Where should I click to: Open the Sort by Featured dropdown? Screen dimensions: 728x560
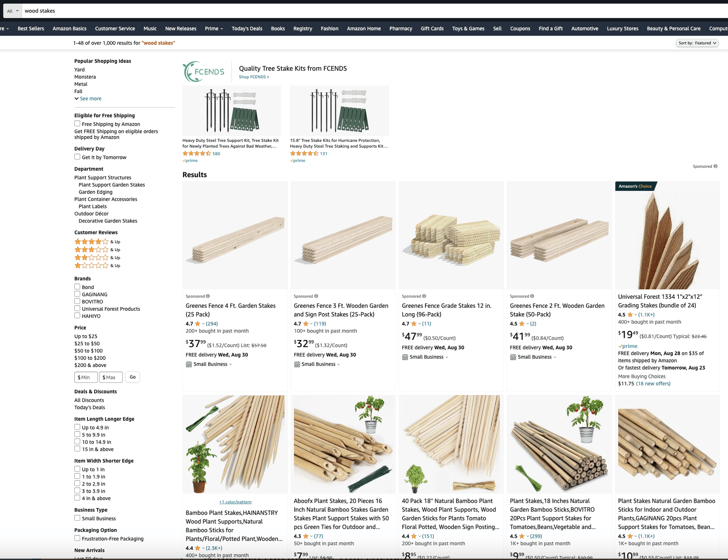point(697,43)
